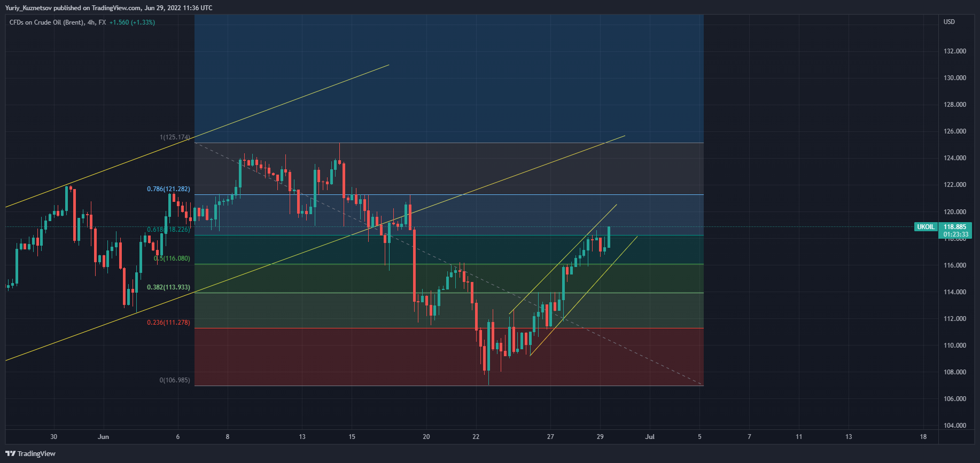Click the Fibonacci label 0.5(116.080)
Viewport: 980px width, 463px height.
172,258
